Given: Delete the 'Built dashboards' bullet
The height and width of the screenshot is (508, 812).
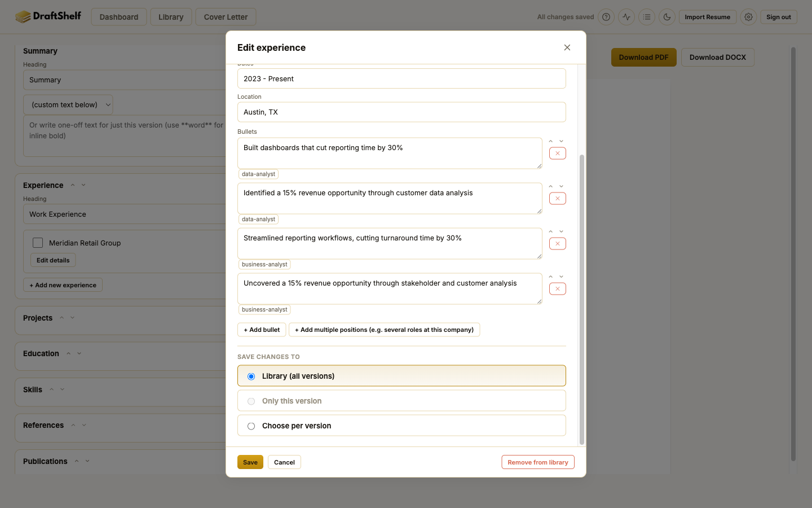Looking at the screenshot, I should 558,154.
